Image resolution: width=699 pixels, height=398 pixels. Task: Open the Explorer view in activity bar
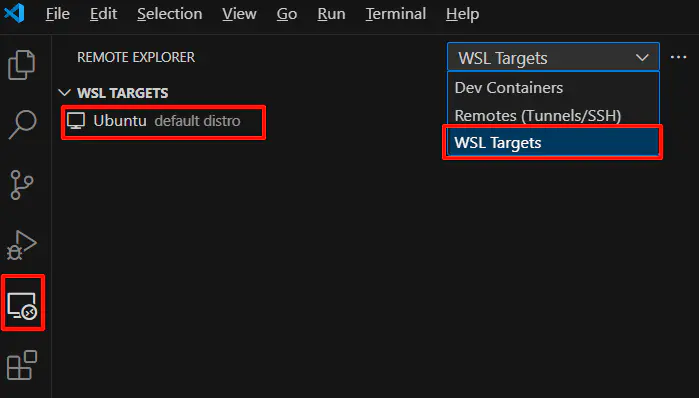(x=21, y=65)
